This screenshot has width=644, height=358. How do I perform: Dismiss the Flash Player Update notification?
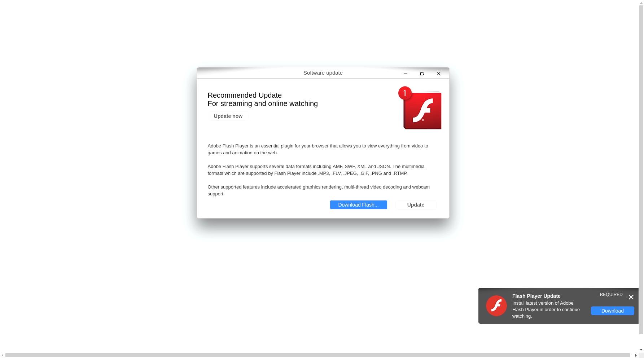tap(631, 297)
